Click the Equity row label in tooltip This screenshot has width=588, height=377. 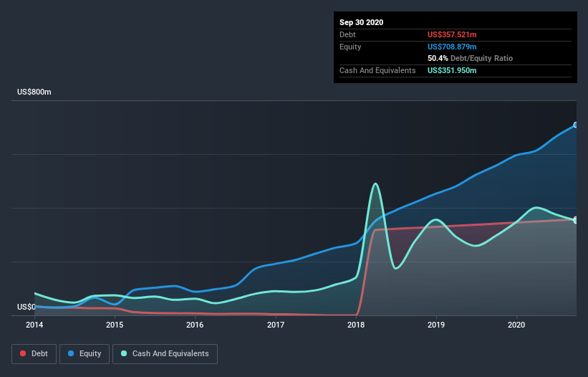350,47
